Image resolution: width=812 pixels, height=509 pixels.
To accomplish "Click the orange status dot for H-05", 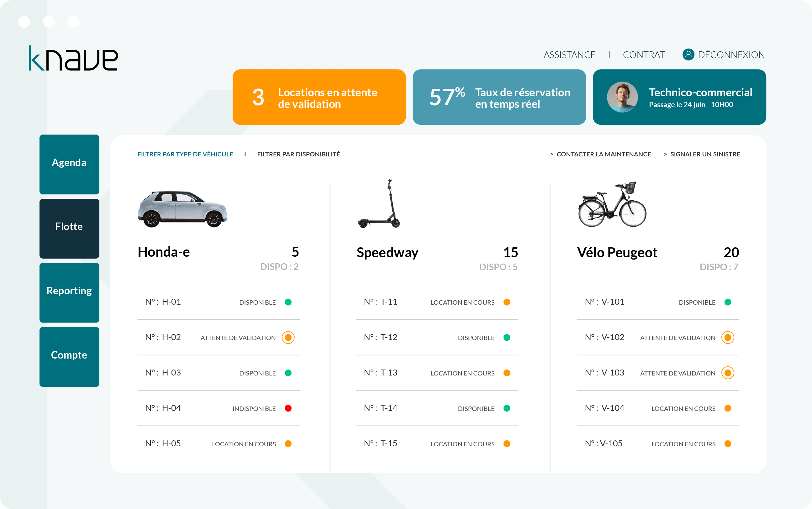I will (288, 443).
